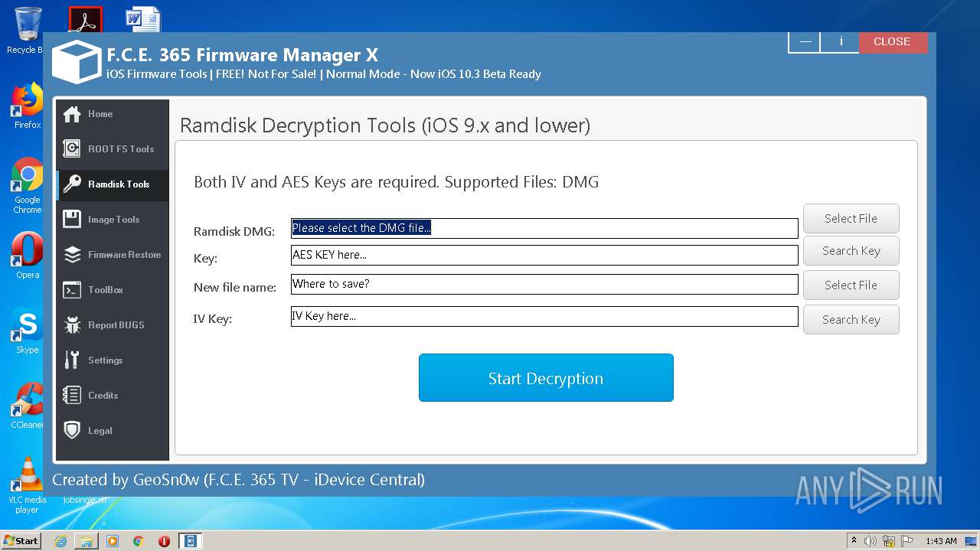
Task: Open the volume control in system tray
Action: point(871,541)
